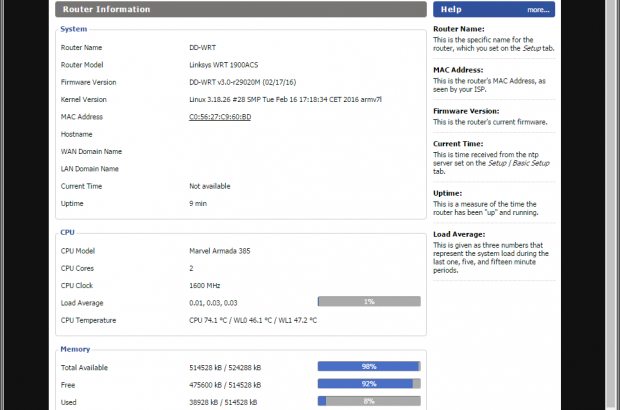Click the Load Average 1% progress bar

click(369, 301)
